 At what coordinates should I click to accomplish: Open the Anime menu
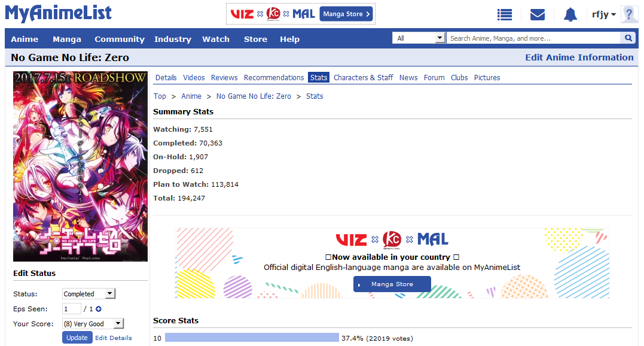point(25,39)
